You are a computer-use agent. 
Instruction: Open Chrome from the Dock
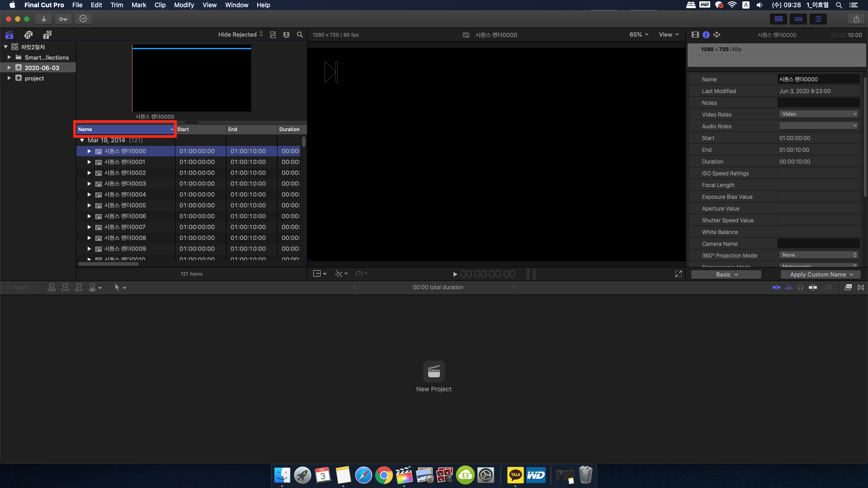(384, 475)
